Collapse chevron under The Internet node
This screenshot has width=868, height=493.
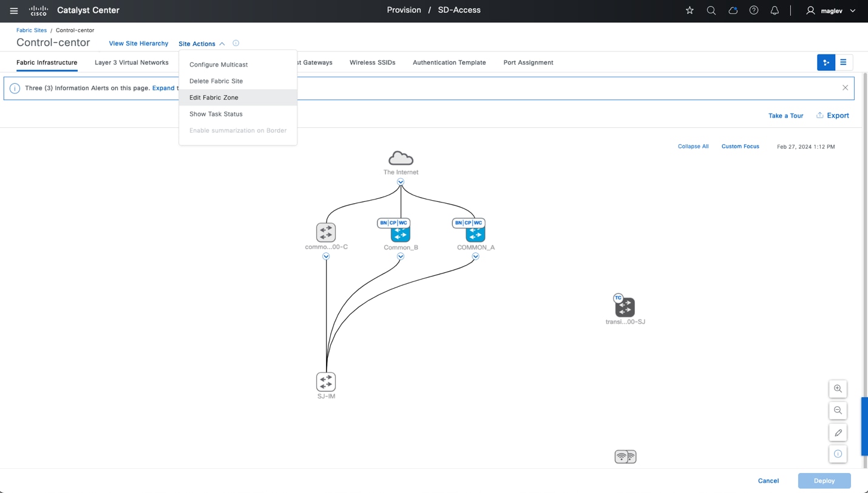[x=401, y=182]
